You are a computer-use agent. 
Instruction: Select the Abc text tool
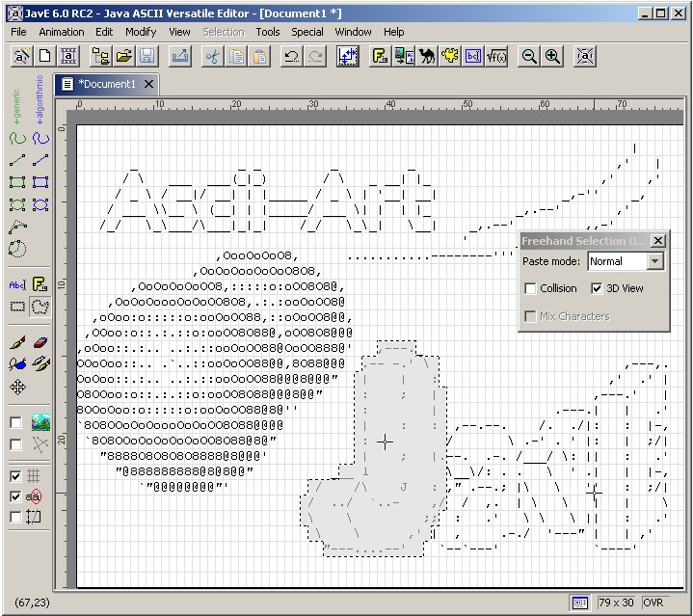coord(17,284)
